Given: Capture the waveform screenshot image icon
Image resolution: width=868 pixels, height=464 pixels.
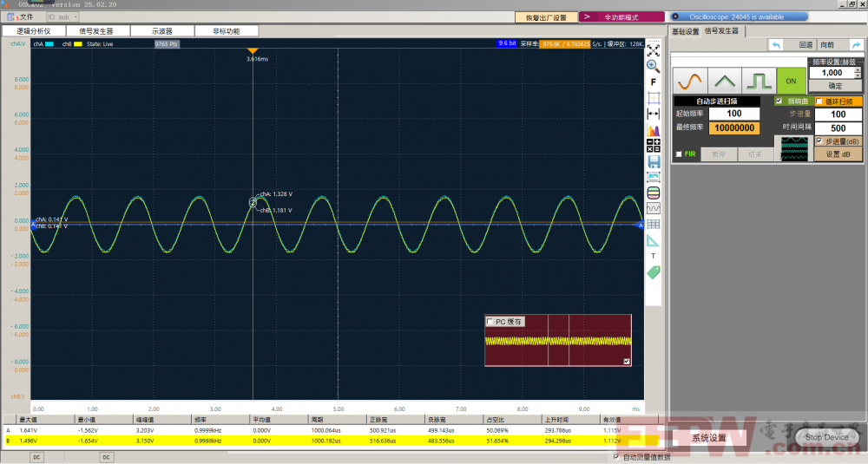Looking at the screenshot, I should 654,177.
